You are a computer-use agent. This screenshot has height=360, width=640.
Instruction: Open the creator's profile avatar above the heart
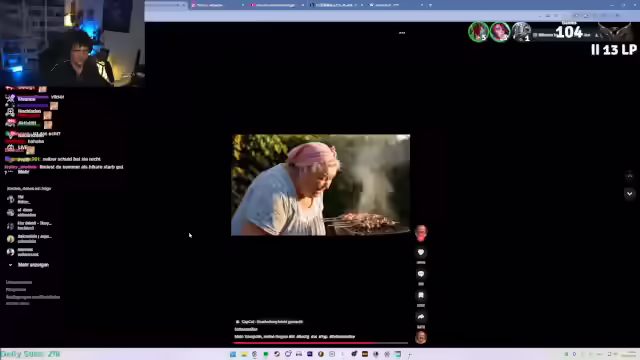[x=421, y=233]
